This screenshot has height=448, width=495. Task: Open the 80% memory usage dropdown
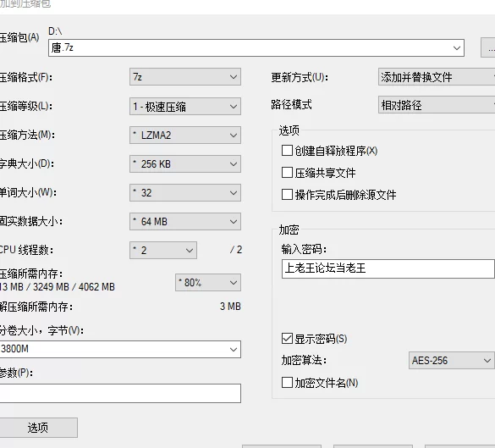(x=208, y=282)
